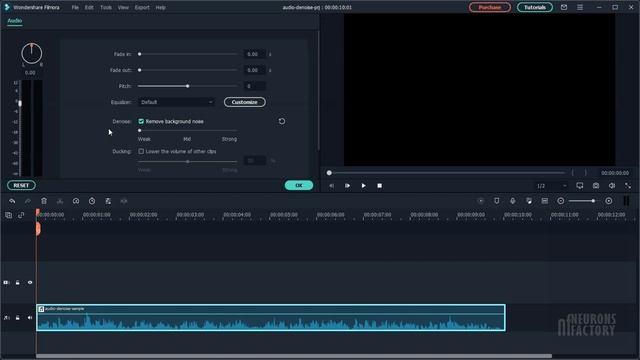Uncheck Remove background noise checkbox
The height and width of the screenshot is (360, 640).
(x=141, y=121)
